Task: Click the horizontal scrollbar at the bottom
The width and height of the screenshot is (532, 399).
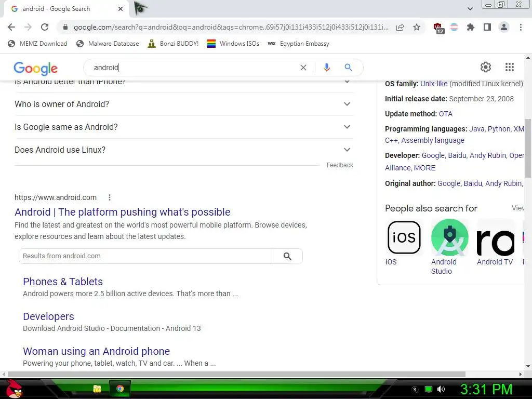Action: pyautogui.click(x=236, y=374)
